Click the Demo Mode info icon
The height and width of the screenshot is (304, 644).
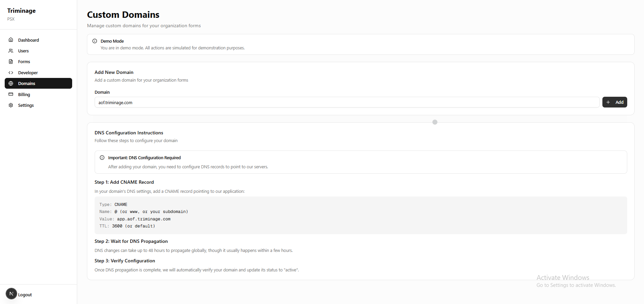[x=95, y=41]
